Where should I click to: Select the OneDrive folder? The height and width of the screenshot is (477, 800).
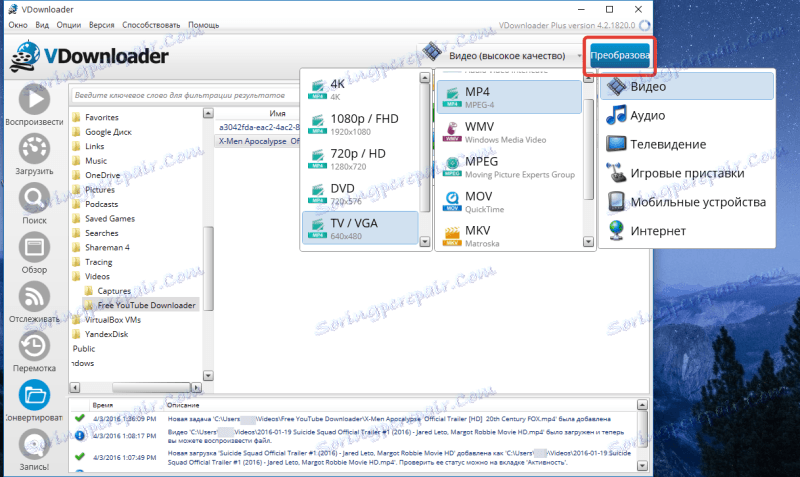pos(103,175)
